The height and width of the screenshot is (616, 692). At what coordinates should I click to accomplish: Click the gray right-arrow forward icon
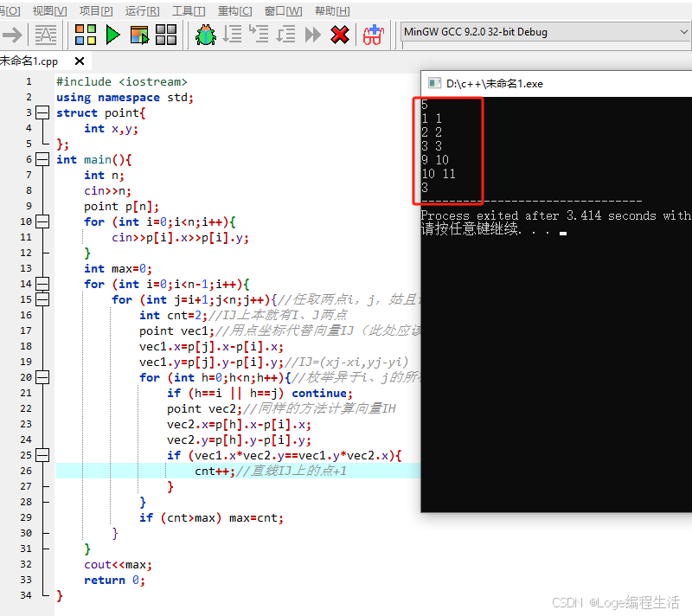(11, 35)
